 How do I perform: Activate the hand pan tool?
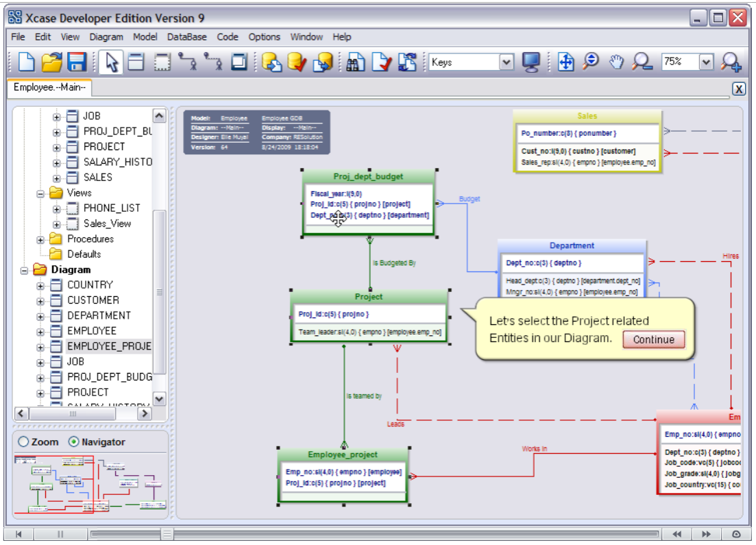616,62
